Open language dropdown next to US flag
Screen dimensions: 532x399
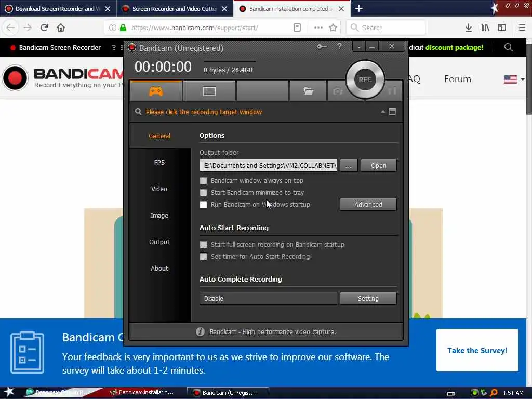click(x=522, y=79)
